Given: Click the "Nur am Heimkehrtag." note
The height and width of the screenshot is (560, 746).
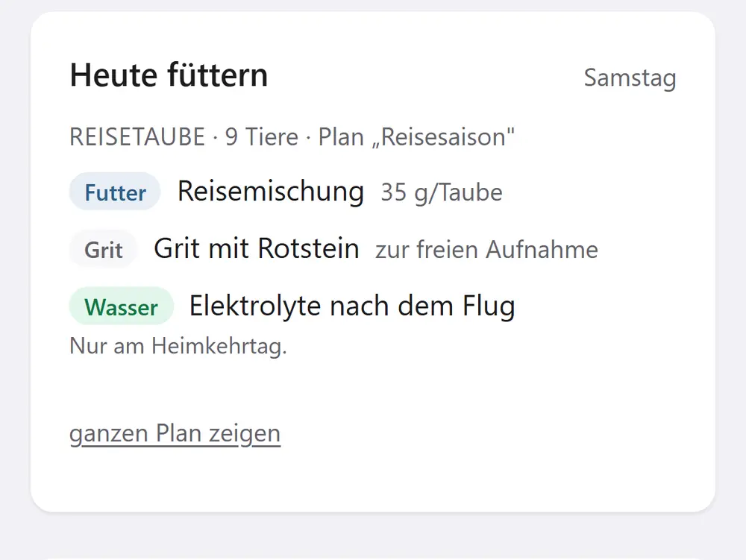Looking at the screenshot, I should point(178,345).
